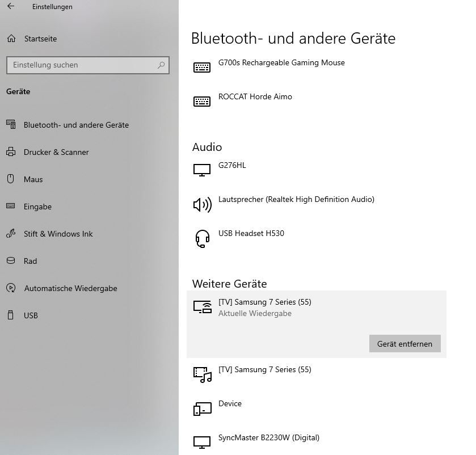Screen dimensions: 476x455
Task: Click the headset icon for USB Headset H530
Action: (x=202, y=238)
